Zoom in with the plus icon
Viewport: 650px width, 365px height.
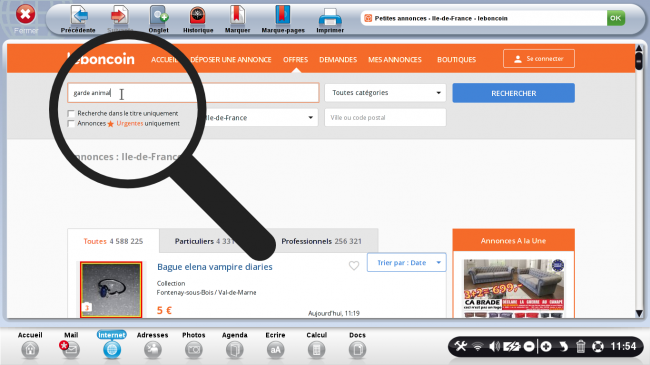(x=546, y=346)
